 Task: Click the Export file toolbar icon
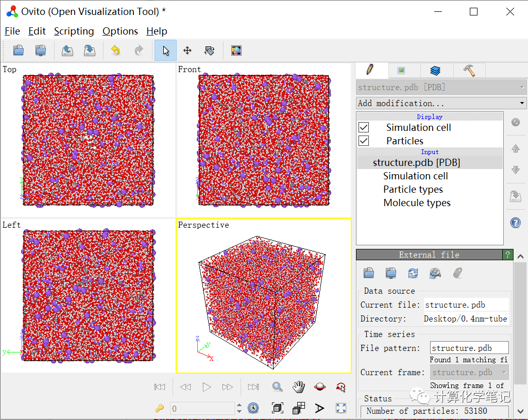[x=67, y=51]
